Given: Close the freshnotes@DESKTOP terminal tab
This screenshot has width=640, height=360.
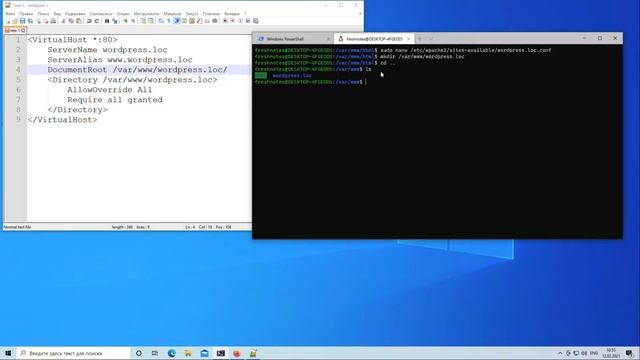Looking at the screenshot, I should (x=408, y=39).
